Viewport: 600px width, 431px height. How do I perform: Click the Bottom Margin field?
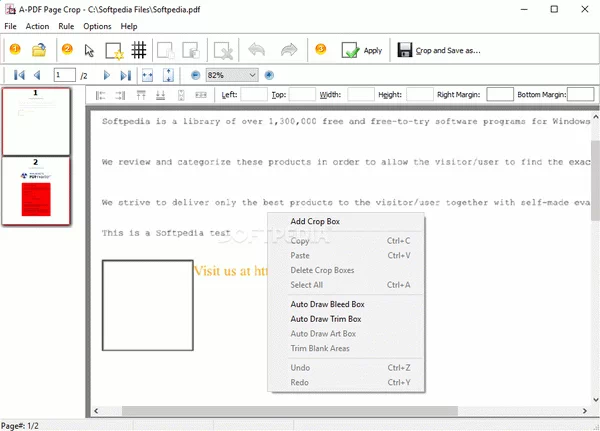pos(580,95)
